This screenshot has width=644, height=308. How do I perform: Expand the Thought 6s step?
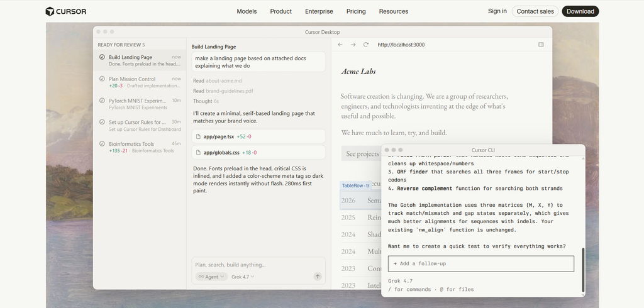206,101
